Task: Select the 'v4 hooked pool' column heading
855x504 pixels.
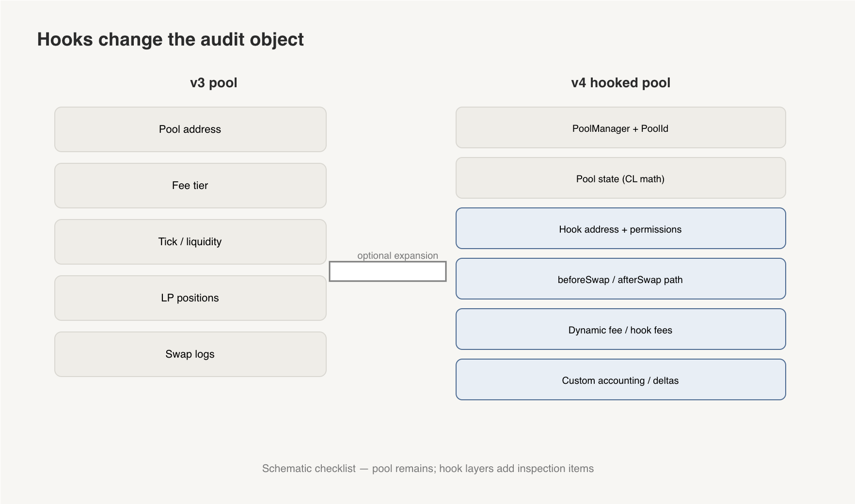Action: pos(621,83)
